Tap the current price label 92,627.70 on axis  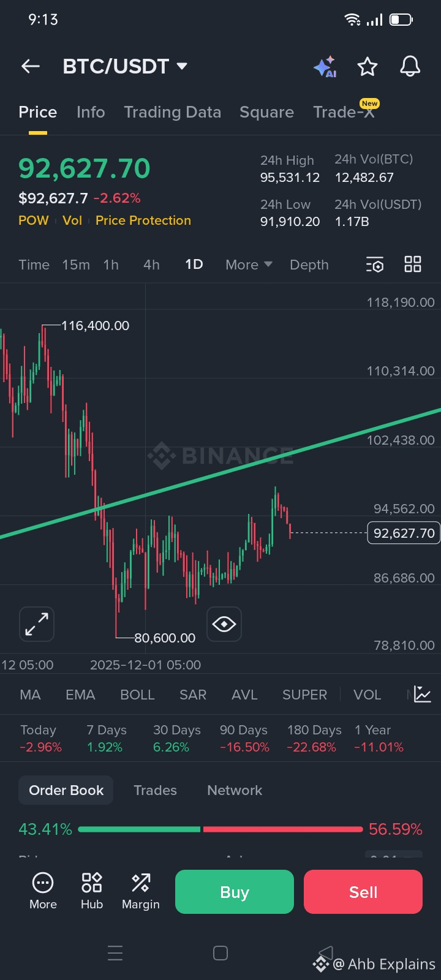coord(404,533)
